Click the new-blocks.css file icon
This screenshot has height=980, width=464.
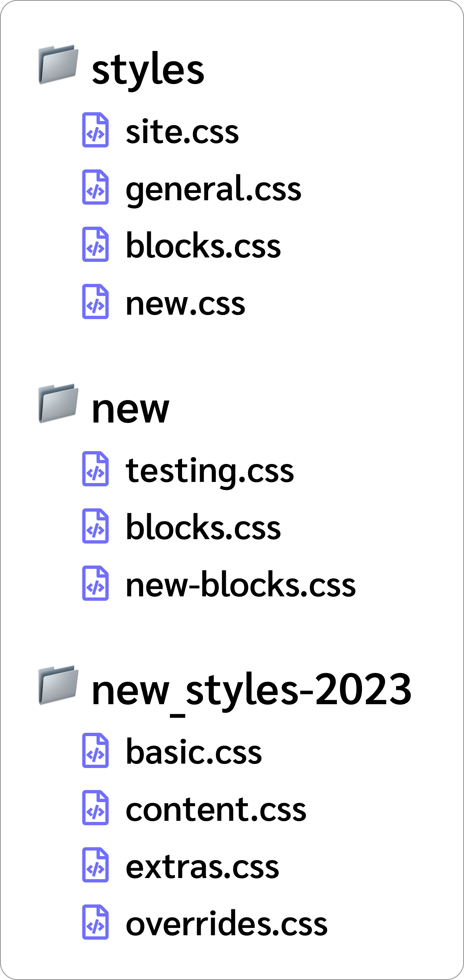coord(95,583)
